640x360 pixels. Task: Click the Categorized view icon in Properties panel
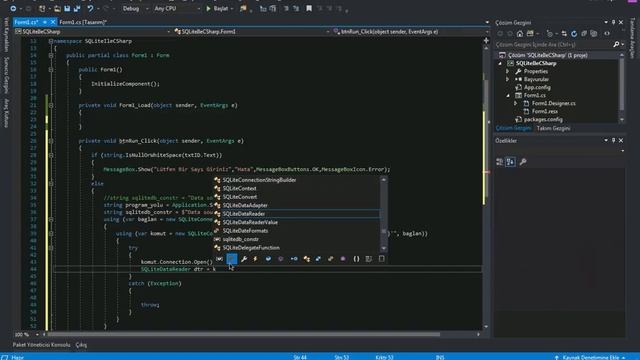coord(500,162)
